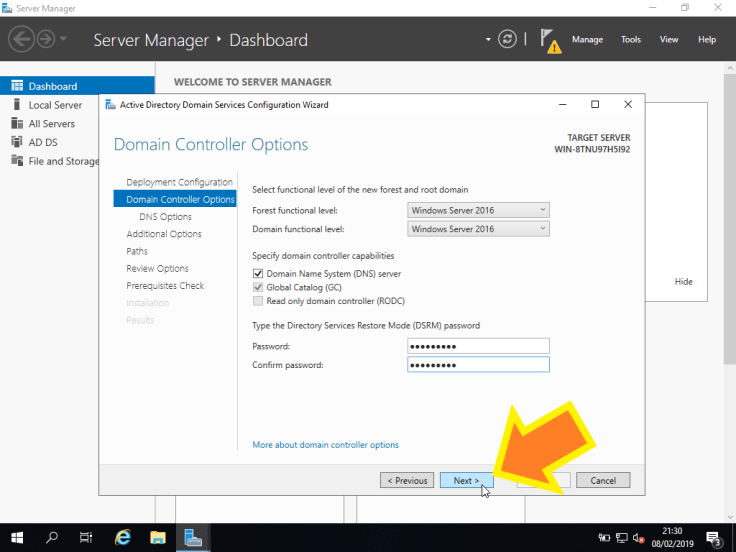
Task: Toggle Domain Name System (DNS) server checkbox
Action: (258, 274)
